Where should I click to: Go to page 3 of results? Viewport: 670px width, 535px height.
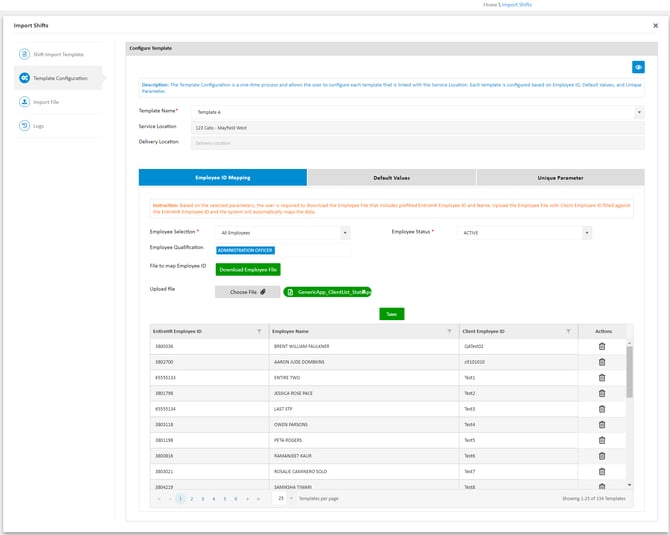coord(203,499)
